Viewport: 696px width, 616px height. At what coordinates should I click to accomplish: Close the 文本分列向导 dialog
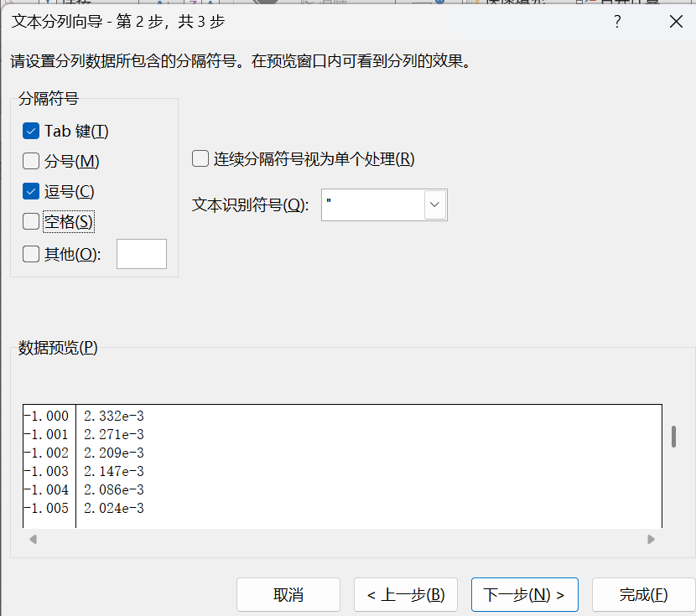[676, 21]
